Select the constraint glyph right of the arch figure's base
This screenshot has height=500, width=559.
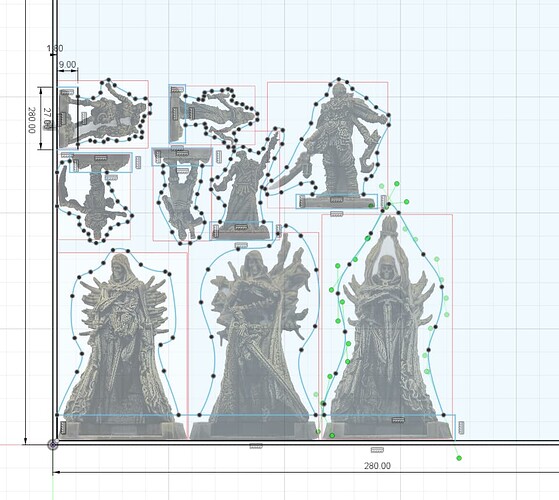[x=461, y=427]
